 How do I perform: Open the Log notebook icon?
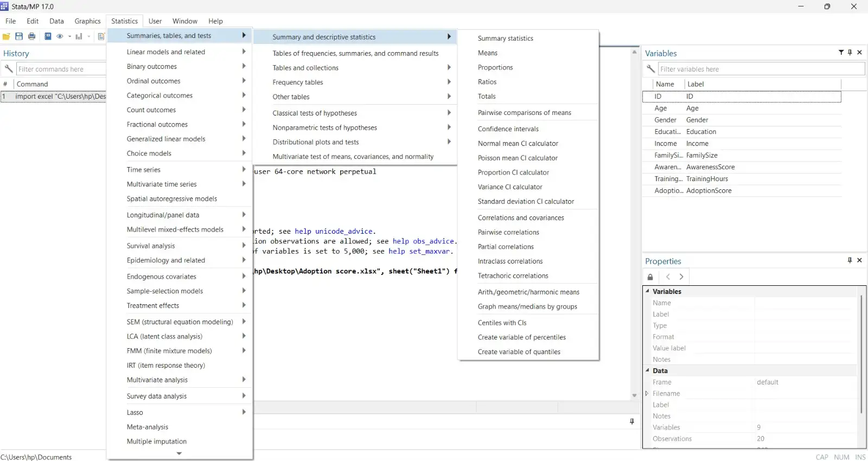(48, 36)
